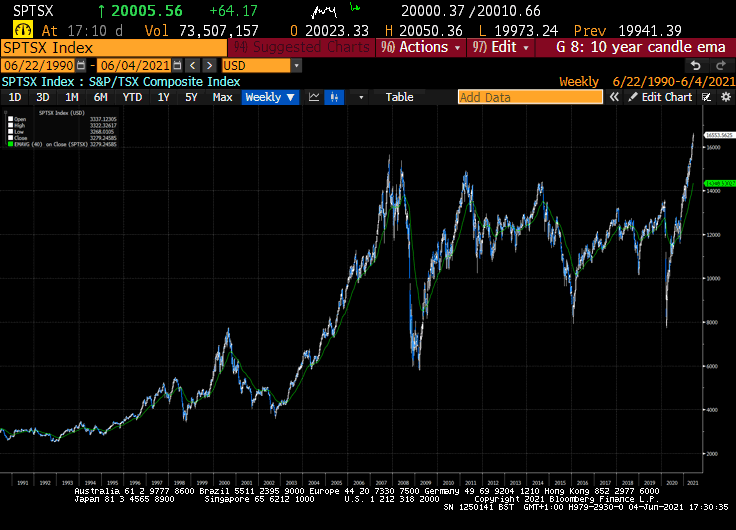Open the Actions menu
This screenshot has height=530, width=736.
click(x=421, y=47)
